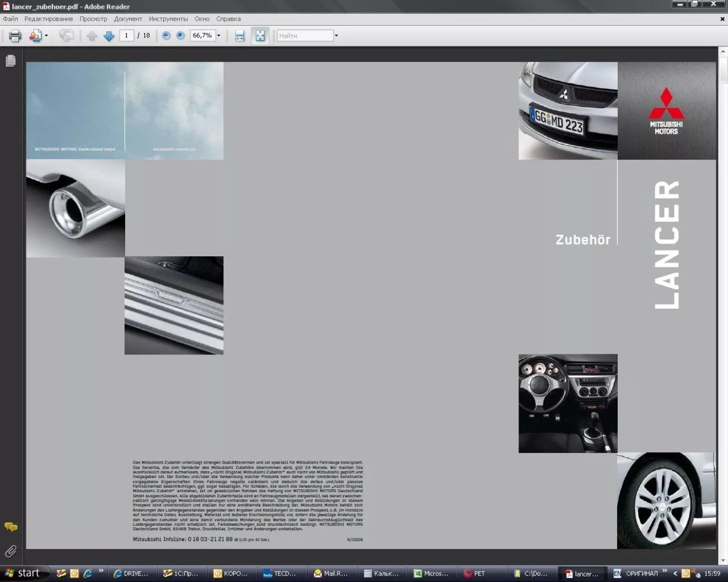Click the Найти search text field
This screenshot has width=728, height=582.
click(x=305, y=36)
